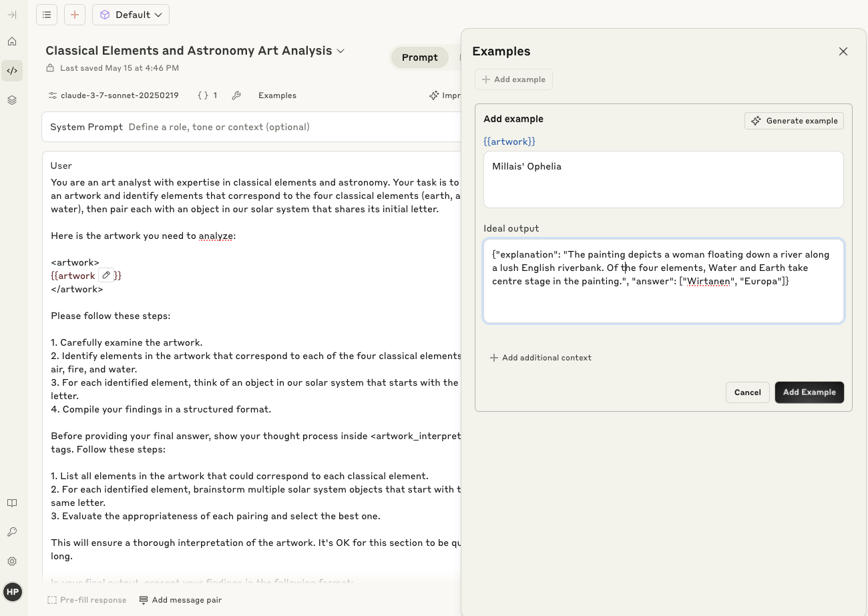868x616 pixels.
Task: Click the System Prompt input field
Action: (x=252, y=127)
